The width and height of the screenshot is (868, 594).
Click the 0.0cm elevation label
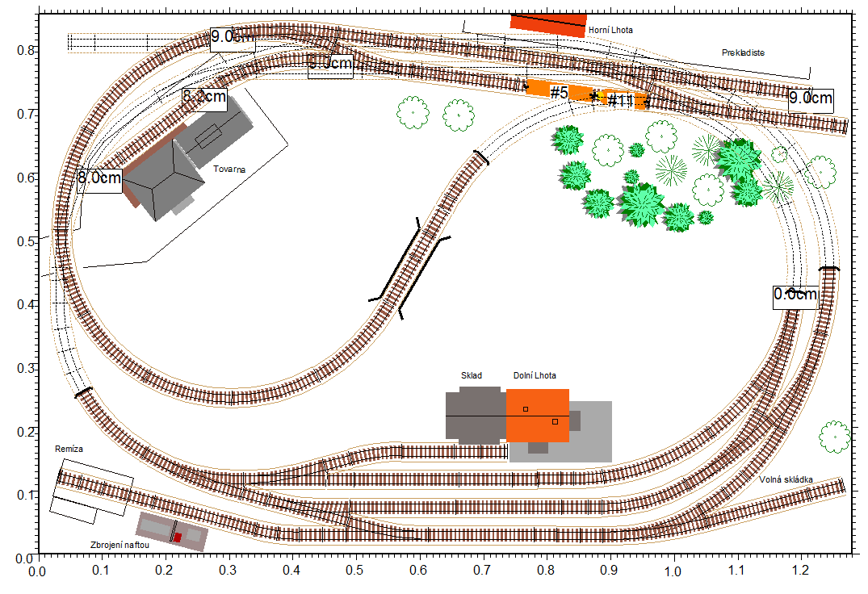tap(795, 295)
